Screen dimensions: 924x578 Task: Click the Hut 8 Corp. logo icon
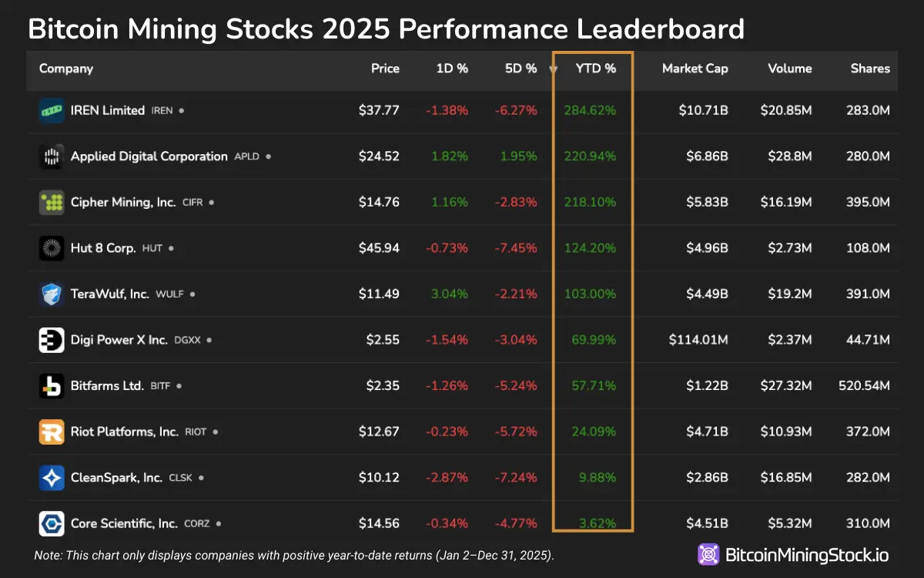coord(52,248)
